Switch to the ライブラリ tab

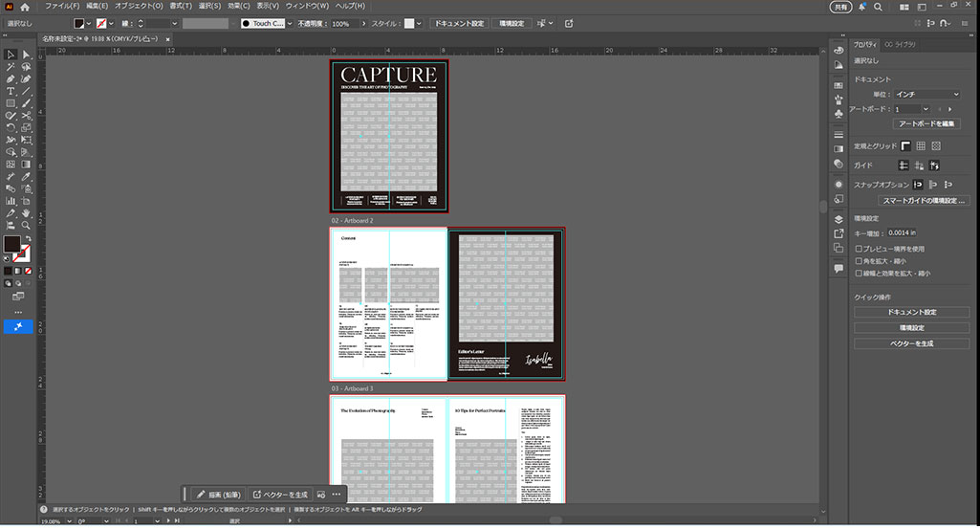(903, 44)
